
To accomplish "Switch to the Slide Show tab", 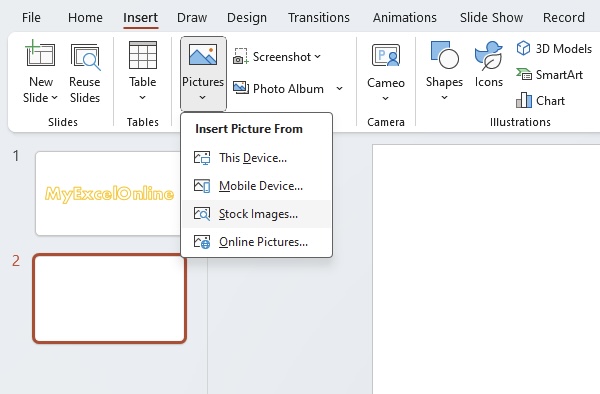I will click(491, 18).
